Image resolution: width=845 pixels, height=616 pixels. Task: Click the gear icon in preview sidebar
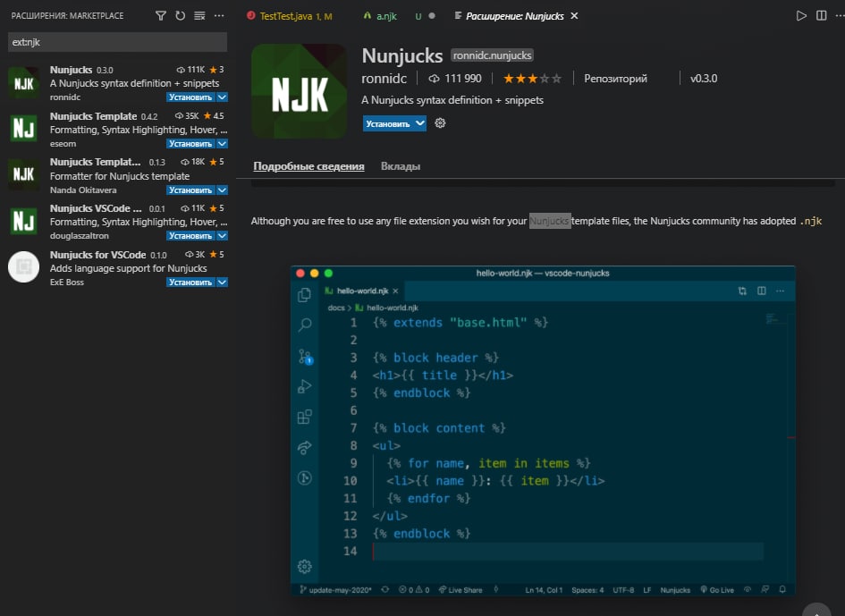(x=305, y=567)
